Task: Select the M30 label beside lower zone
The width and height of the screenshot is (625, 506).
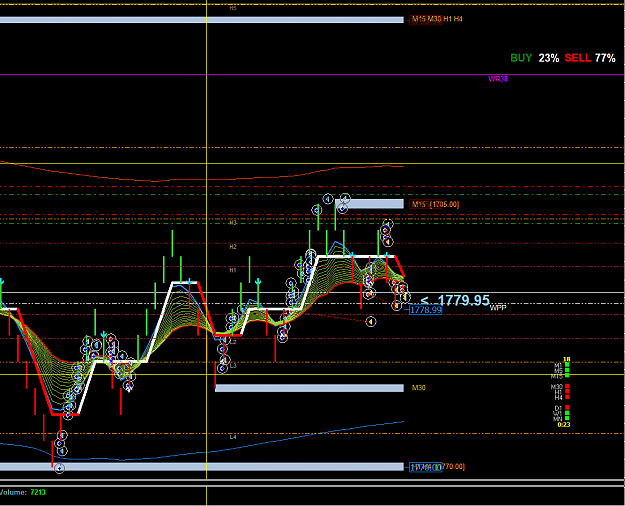Action: [x=419, y=388]
